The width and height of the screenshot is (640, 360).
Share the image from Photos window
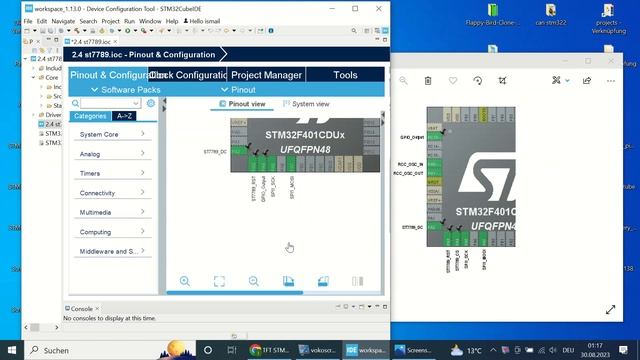click(587, 81)
